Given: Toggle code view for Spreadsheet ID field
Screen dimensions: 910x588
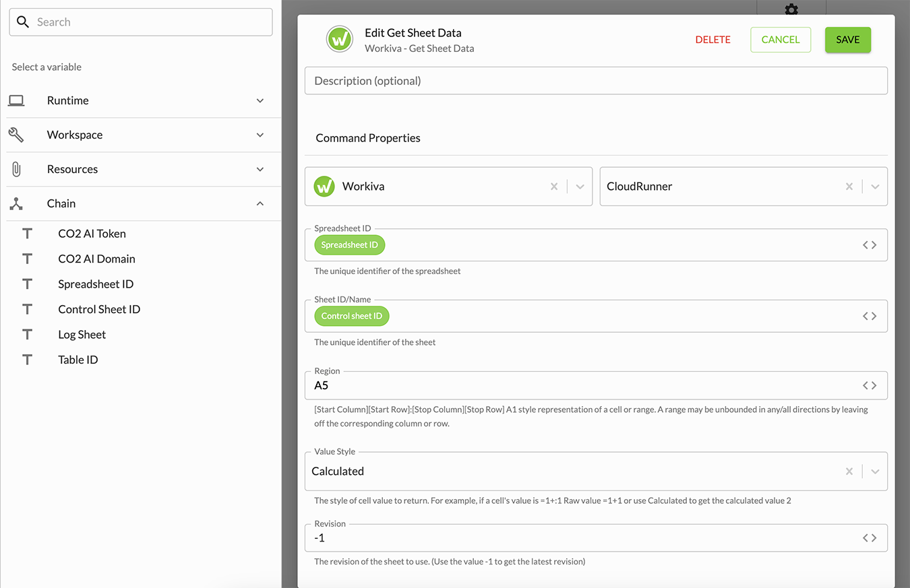Looking at the screenshot, I should coord(870,245).
